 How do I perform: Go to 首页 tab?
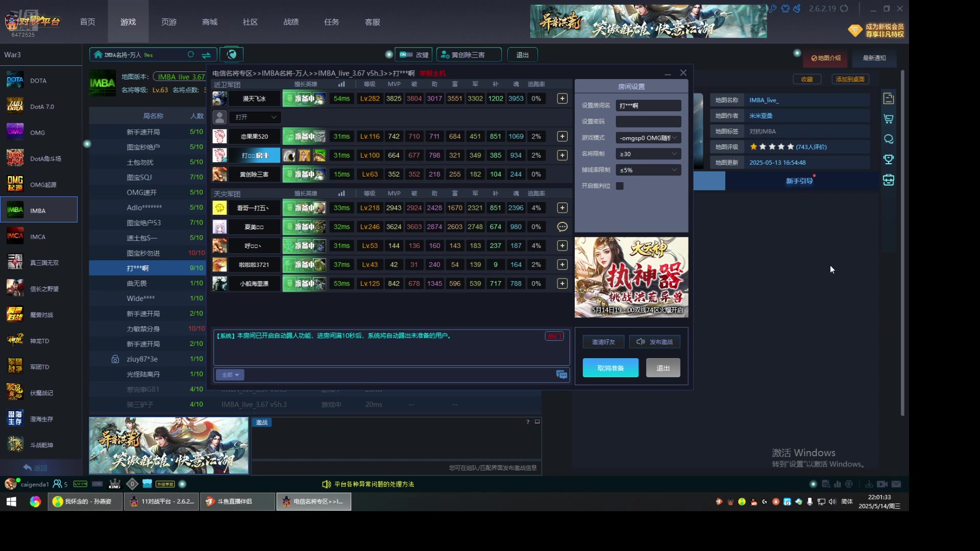coord(87,22)
